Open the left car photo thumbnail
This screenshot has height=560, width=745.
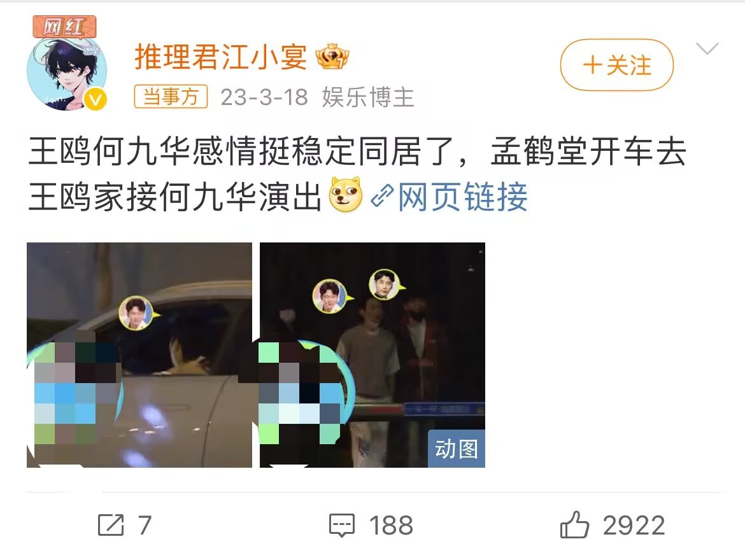(139, 355)
